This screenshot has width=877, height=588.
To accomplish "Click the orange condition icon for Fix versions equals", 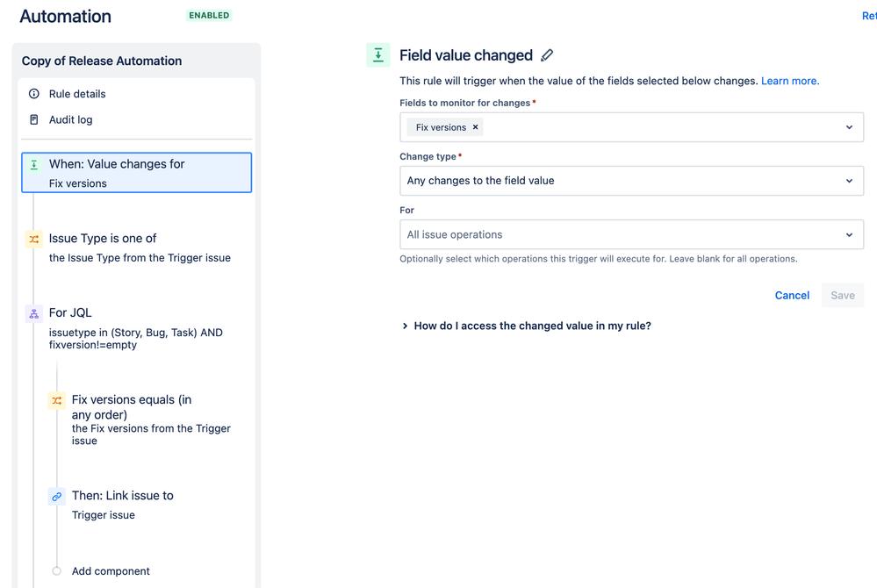I will pyautogui.click(x=56, y=401).
